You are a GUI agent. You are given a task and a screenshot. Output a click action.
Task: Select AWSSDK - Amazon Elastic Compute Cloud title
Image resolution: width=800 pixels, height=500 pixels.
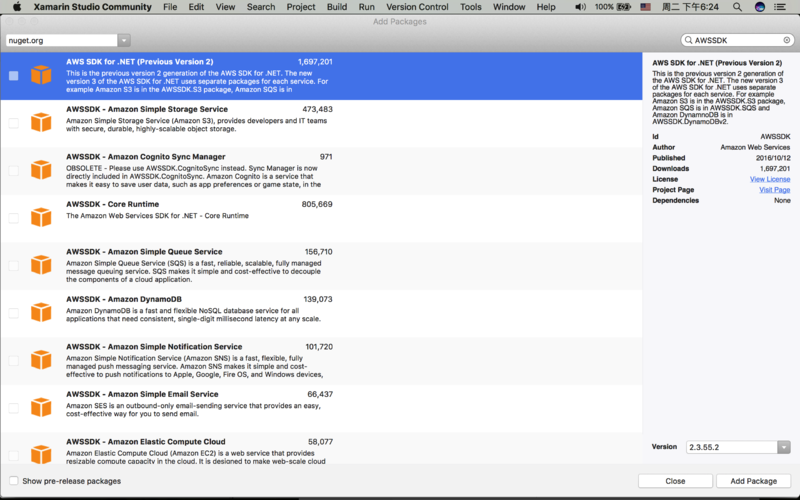(x=145, y=441)
